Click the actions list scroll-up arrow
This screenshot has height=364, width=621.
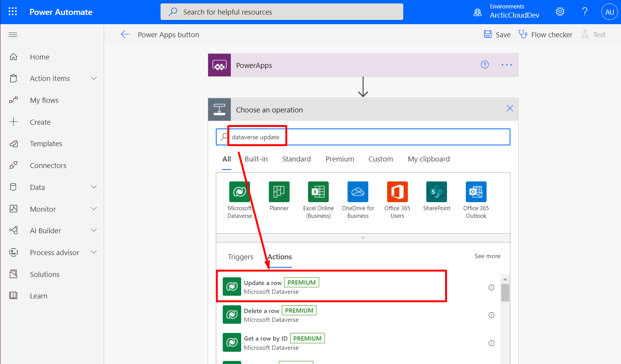coord(505,279)
